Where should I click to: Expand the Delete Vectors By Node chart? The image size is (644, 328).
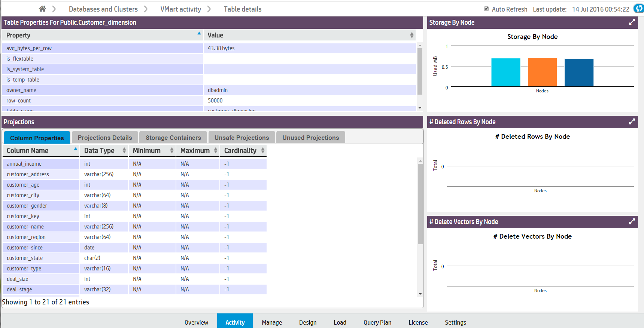click(632, 222)
